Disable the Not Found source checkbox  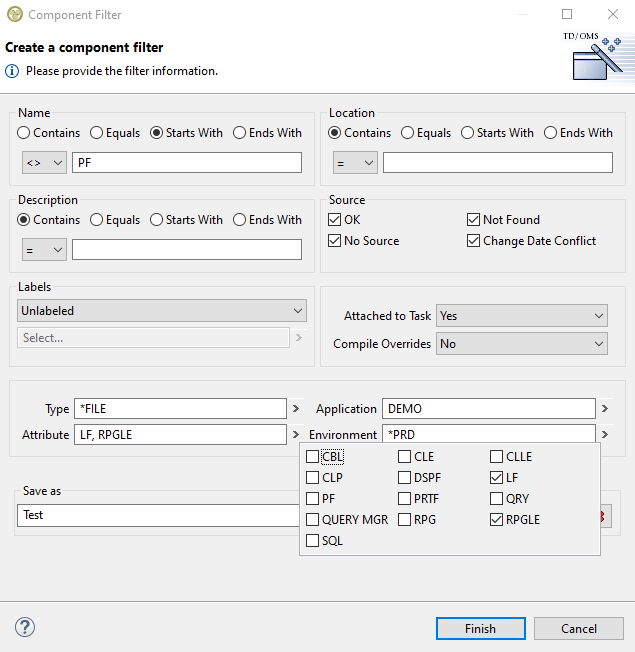[x=474, y=220]
